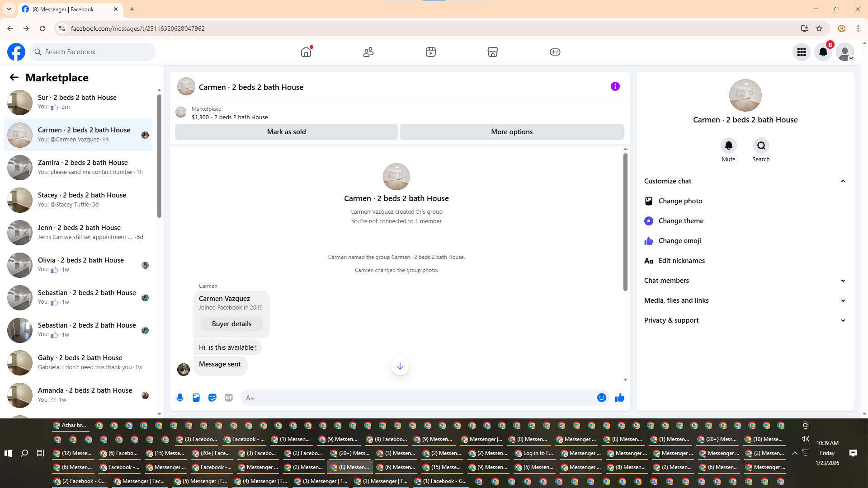The width and height of the screenshot is (868, 488).
Task: Toggle the conversation information panel icon
Action: [615, 86]
